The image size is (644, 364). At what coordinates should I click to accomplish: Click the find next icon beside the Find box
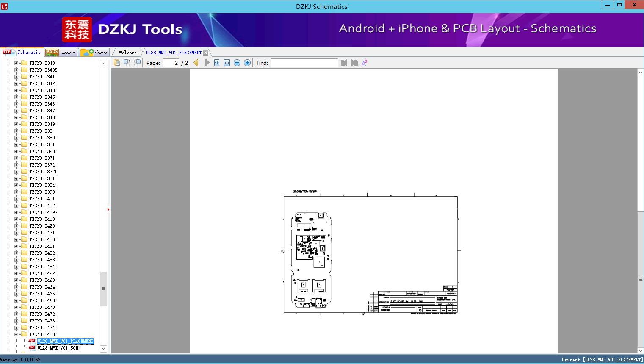[x=354, y=63]
